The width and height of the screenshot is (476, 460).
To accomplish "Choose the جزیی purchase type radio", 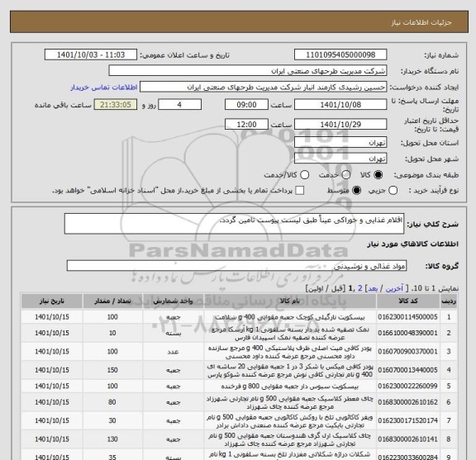I will (x=393, y=190).
